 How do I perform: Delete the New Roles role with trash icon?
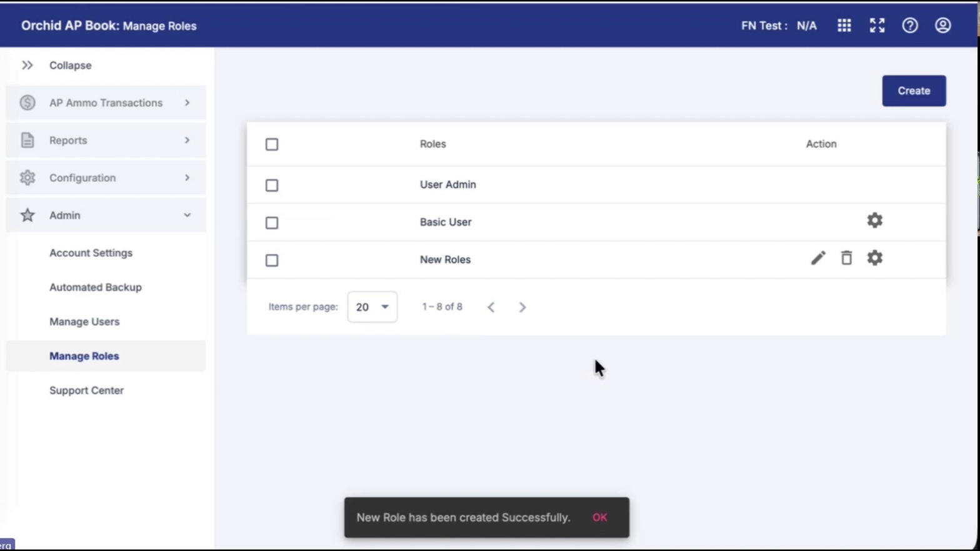click(846, 258)
